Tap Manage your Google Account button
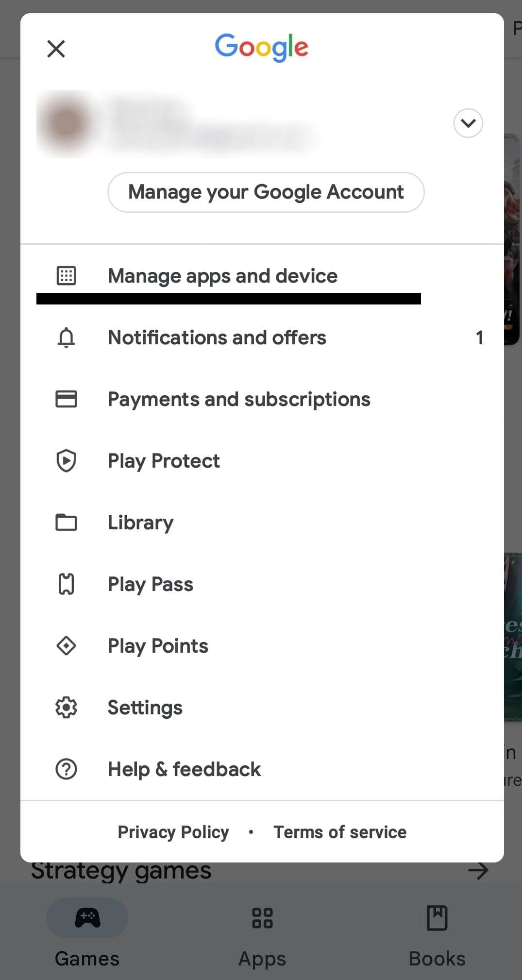522x980 pixels. (x=266, y=192)
